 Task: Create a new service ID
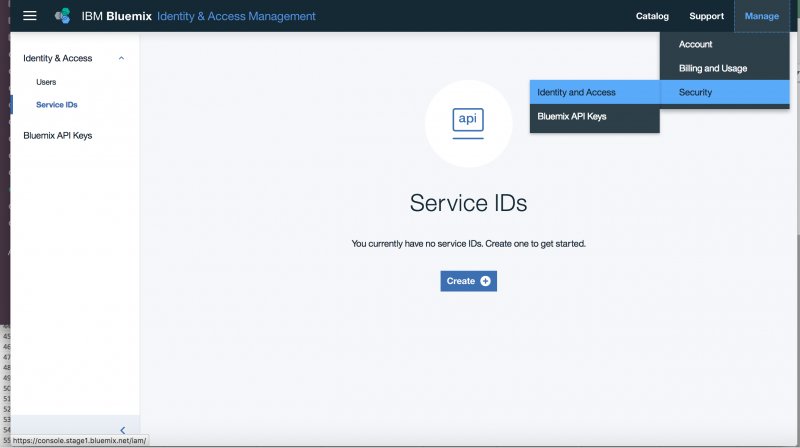[468, 281]
